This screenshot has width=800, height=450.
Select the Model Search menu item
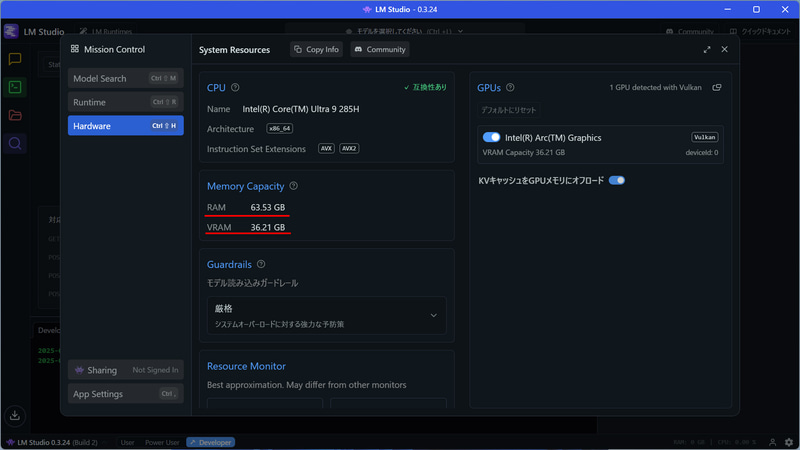tap(126, 78)
